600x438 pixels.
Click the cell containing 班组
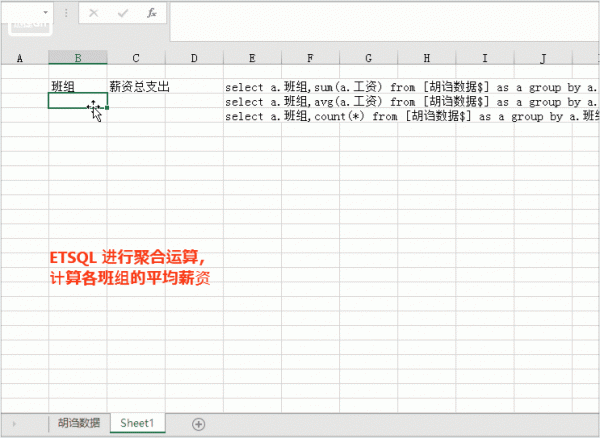coord(78,86)
